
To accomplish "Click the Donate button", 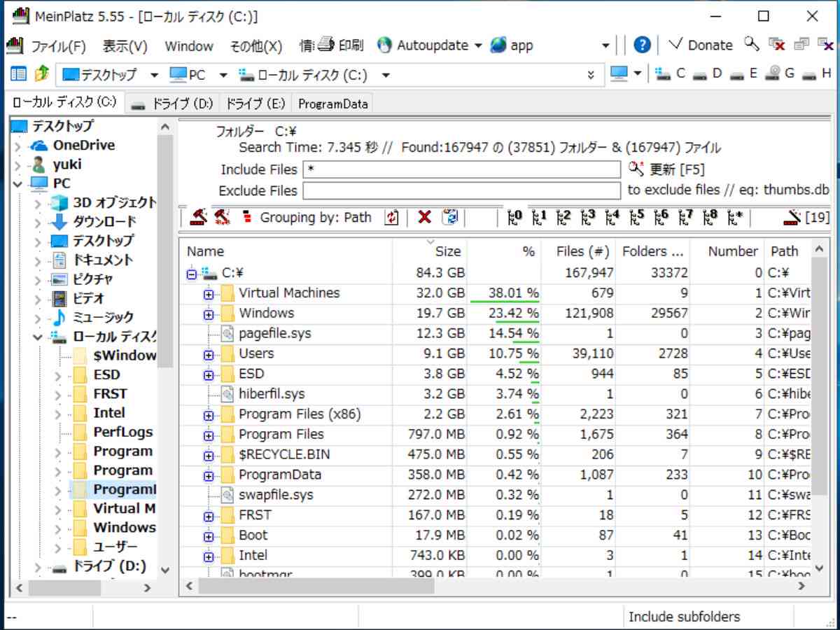I will (701, 45).
